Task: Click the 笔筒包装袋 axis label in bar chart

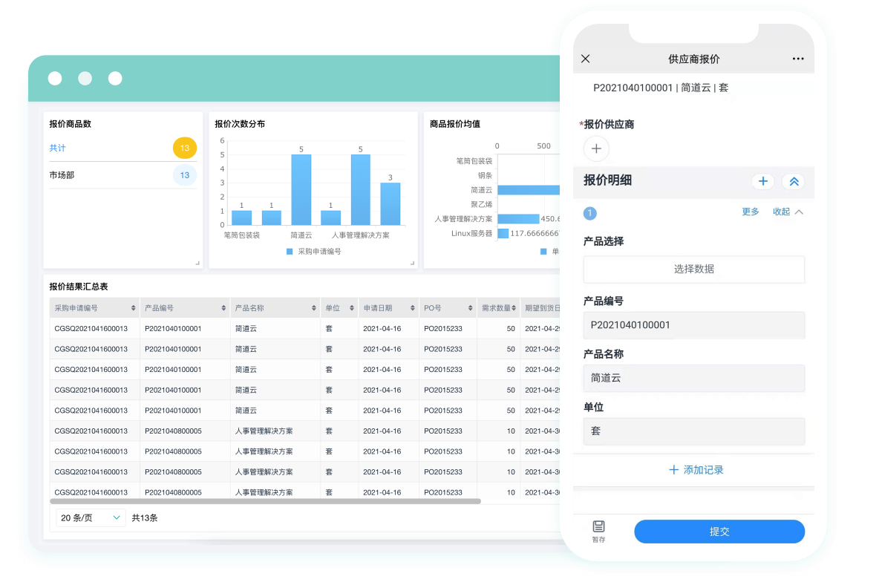Action: click(x=241, y=235)
